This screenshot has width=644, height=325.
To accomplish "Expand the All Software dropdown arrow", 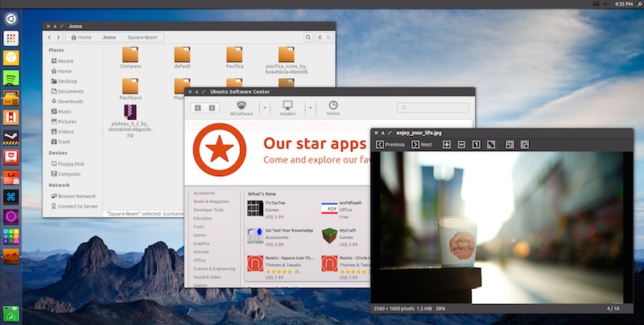I will pos(266,108).
